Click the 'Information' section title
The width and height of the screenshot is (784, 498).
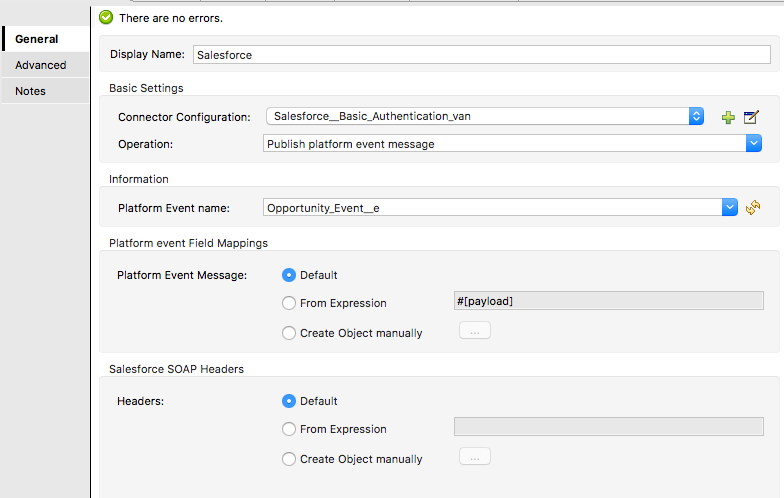click(x=139, y=179)
